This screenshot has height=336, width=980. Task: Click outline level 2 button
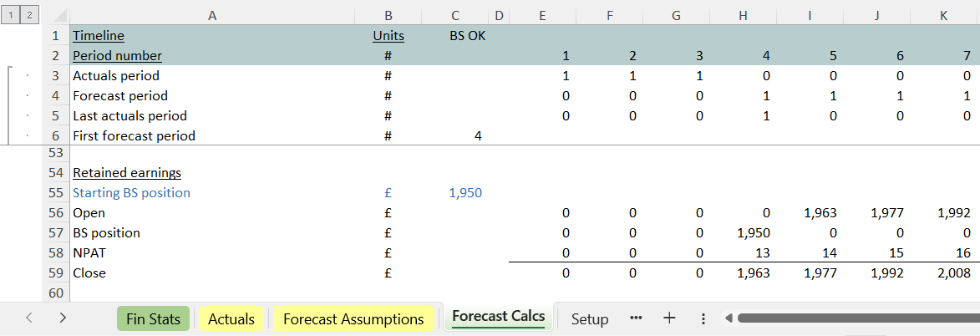click(28, 15)
